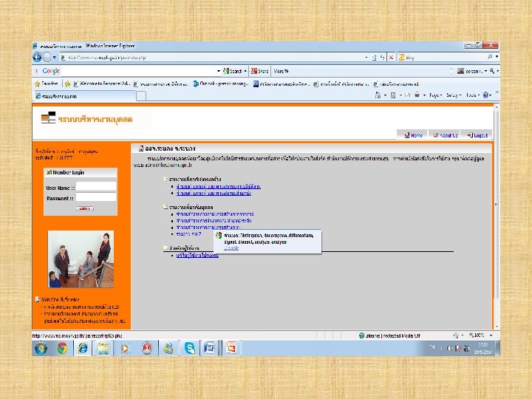Click the round red taskbar application icon
Image resolution: width=532 pixels, height=399 pixels.
tap(146, 348)
